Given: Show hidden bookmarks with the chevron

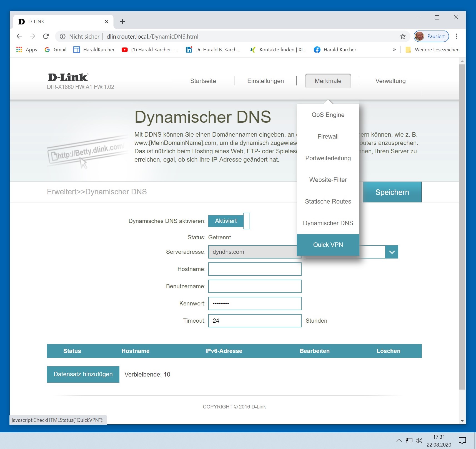Looking at the screenshot, I should (x=394, y=50).
